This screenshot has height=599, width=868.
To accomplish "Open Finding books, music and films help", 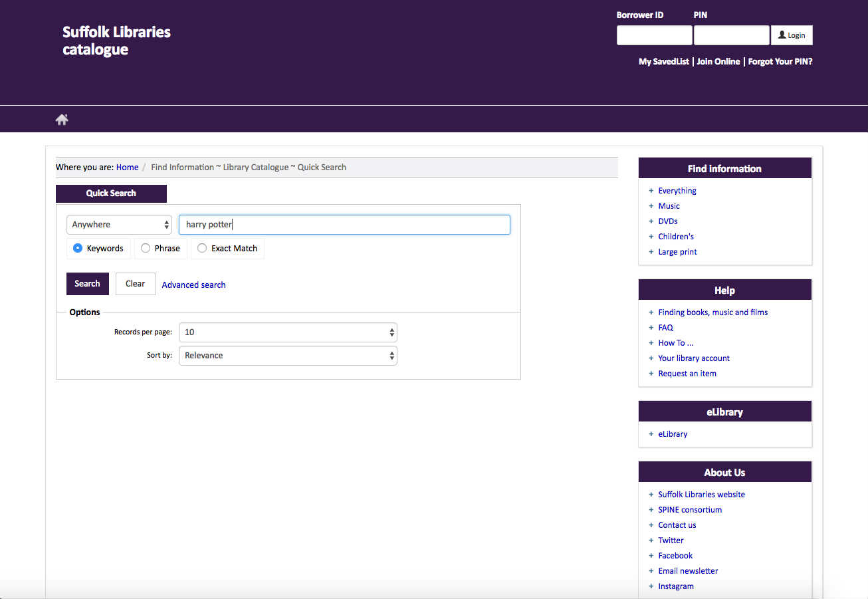I will click(x=712, y=312).
